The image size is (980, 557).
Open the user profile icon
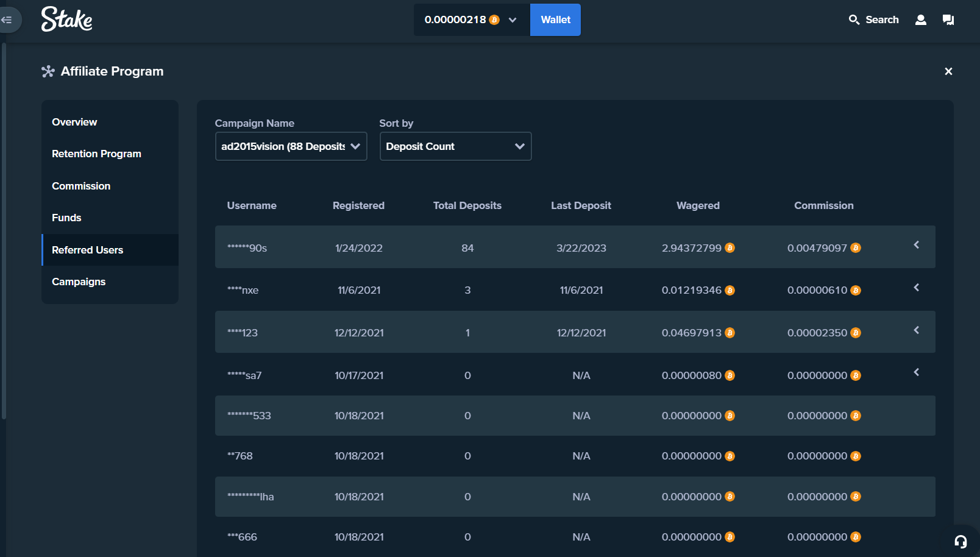[920, 20]
